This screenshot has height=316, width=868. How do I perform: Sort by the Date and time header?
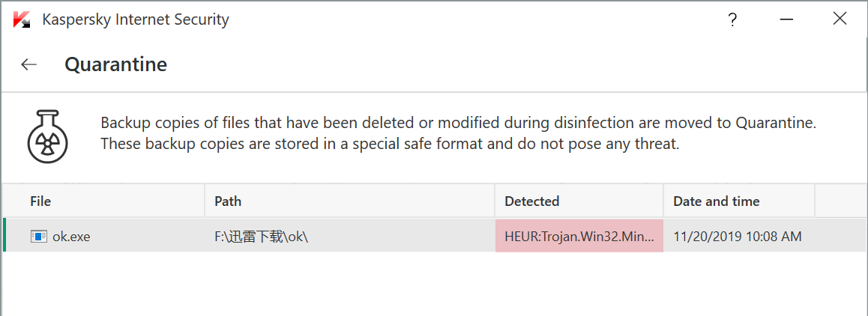click(739, 201)
